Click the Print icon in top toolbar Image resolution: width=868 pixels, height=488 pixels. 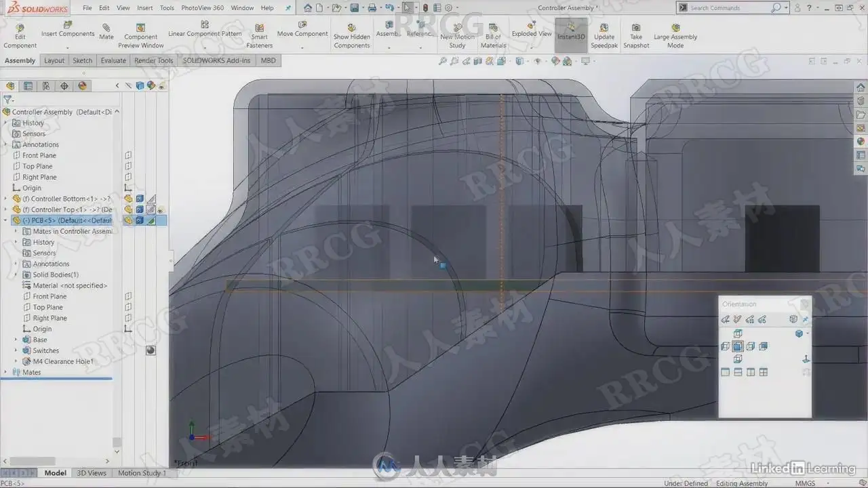[372, 8]
